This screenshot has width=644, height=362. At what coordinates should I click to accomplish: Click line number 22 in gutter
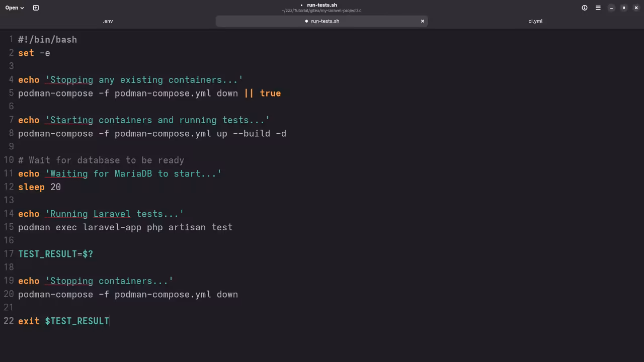(9, 321)
